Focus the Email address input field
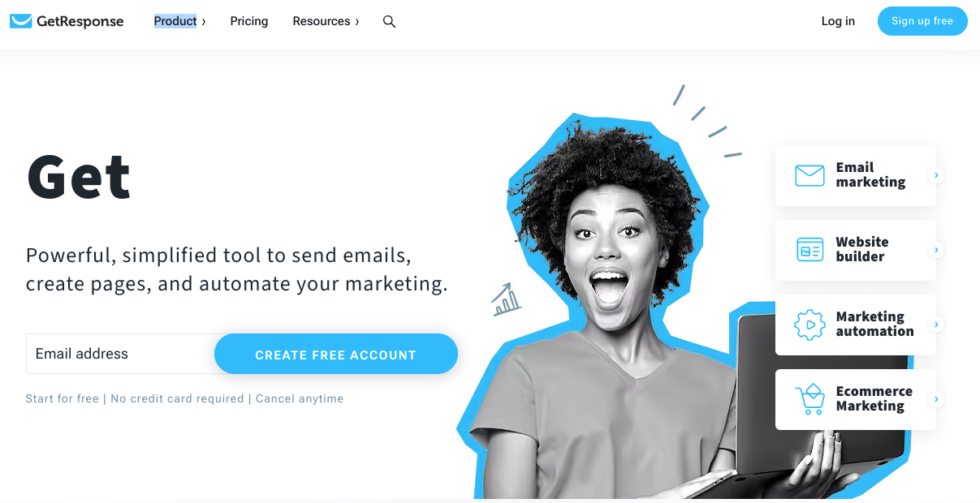Image resolution: width=980 pixels, height=503 pixels. click(122, 354)
